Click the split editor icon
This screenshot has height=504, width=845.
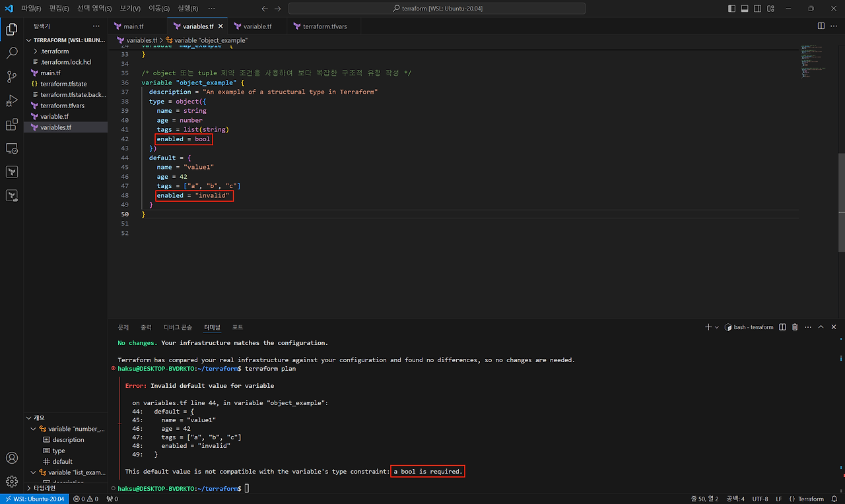pyautogui.click(x=821, y=26)
